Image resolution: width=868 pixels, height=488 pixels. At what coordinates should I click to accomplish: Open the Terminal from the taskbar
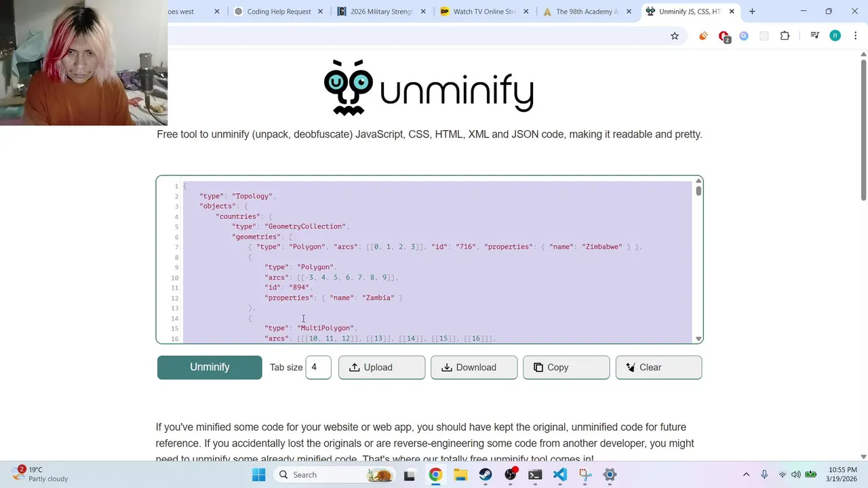(x=535, y=474)
